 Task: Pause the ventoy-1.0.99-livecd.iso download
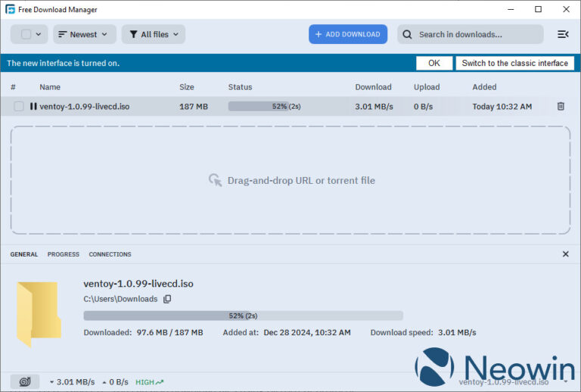(x=33, y=107)
